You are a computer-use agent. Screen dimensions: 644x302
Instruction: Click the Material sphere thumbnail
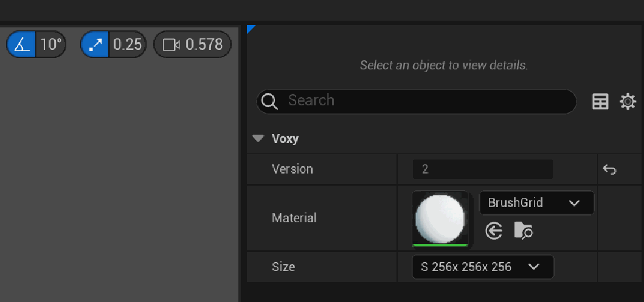[440, 219]
